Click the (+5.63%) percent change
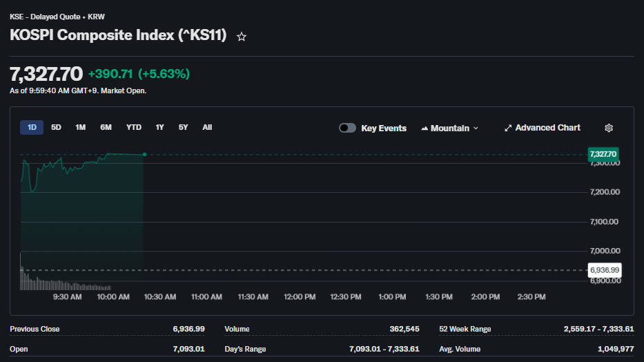Screen dimensions: 644x362 [164, 74]
